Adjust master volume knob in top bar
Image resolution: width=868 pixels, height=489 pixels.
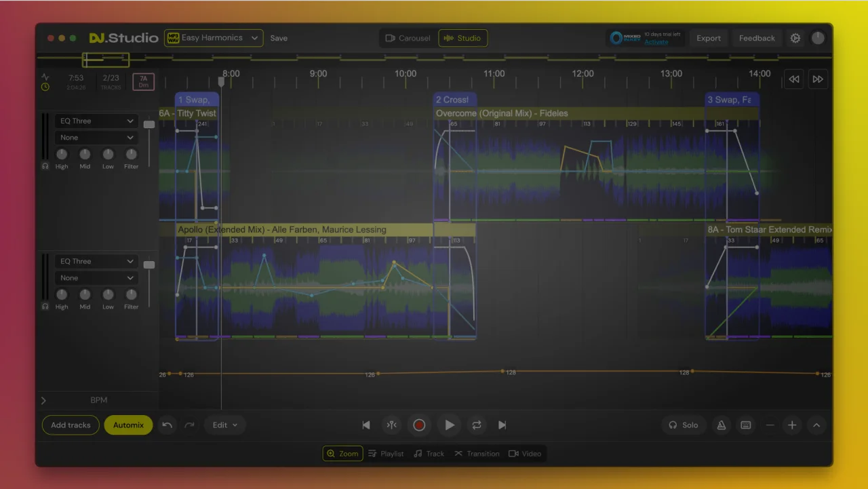click(x=818, y=38)
